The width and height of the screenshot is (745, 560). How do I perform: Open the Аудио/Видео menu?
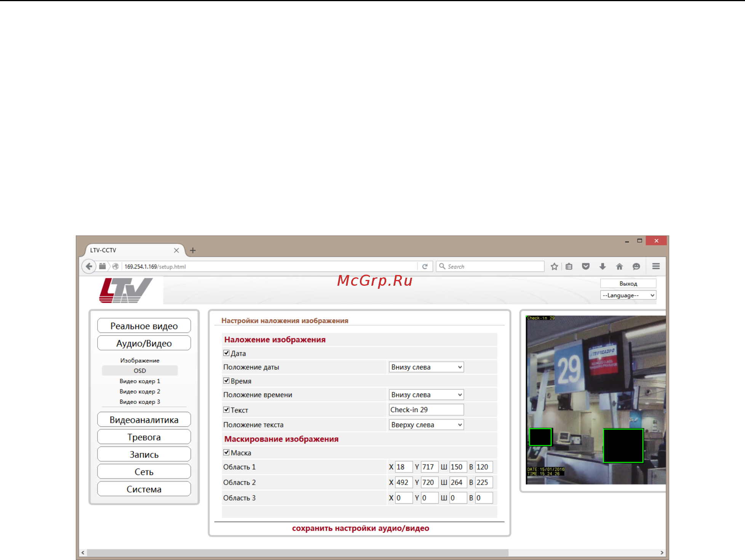point(144,343)
